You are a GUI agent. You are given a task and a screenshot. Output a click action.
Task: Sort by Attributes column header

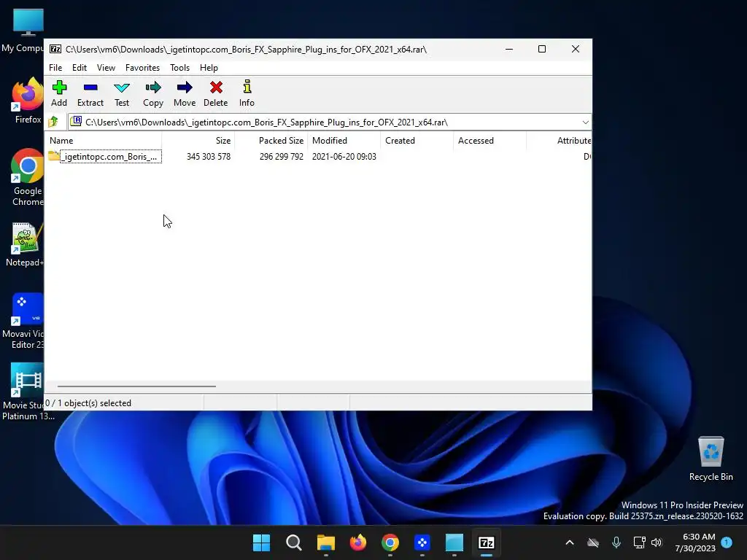560,141
